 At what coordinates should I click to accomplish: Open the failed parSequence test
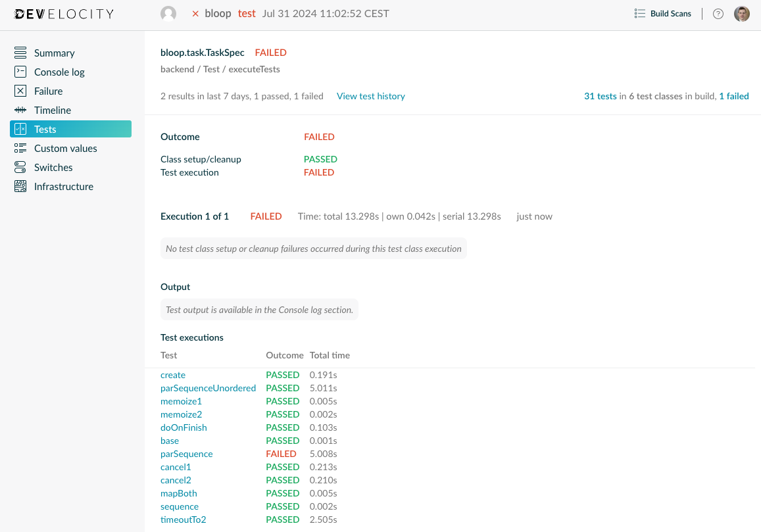[186, 454]
